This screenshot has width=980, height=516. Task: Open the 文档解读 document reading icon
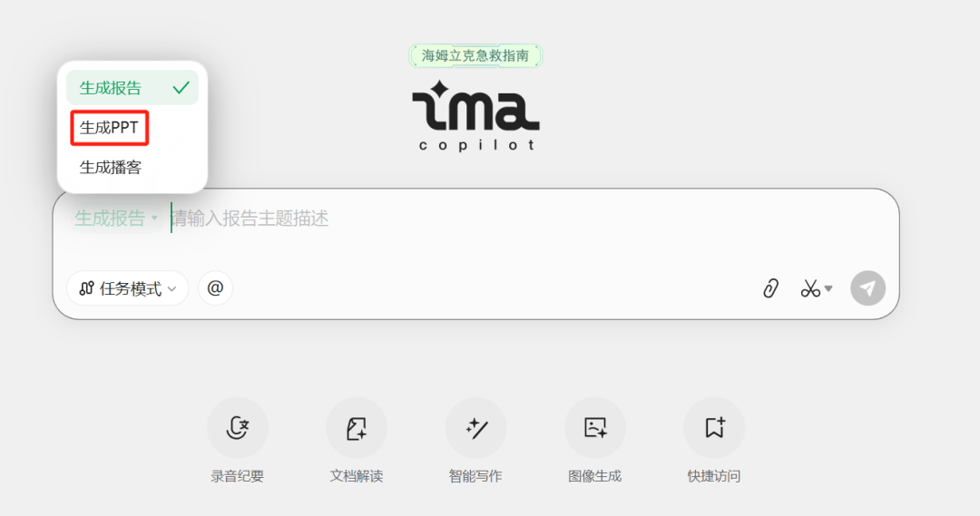coord(357,428)
